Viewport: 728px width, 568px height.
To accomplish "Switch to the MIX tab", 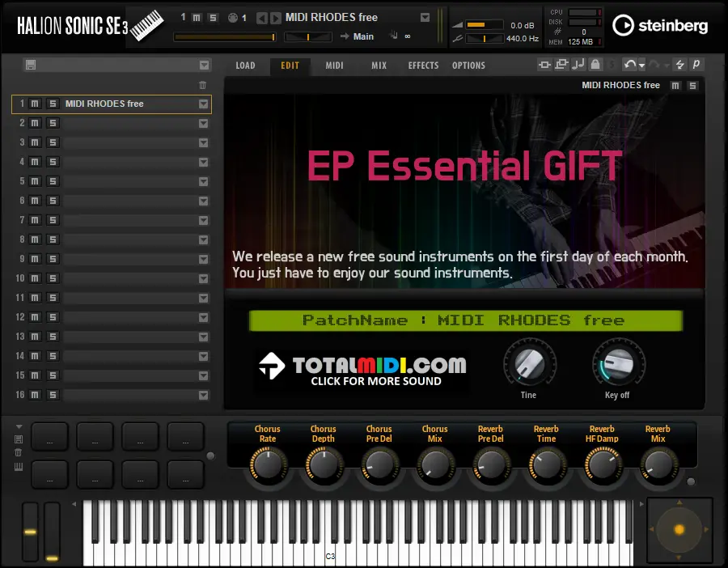I will click(379, 66).
